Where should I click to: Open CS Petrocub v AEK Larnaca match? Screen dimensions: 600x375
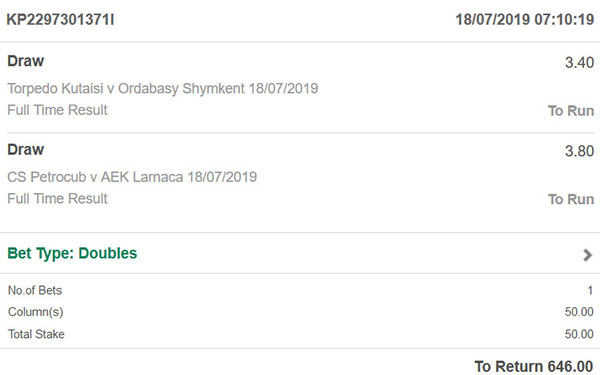tap(132, 177)
